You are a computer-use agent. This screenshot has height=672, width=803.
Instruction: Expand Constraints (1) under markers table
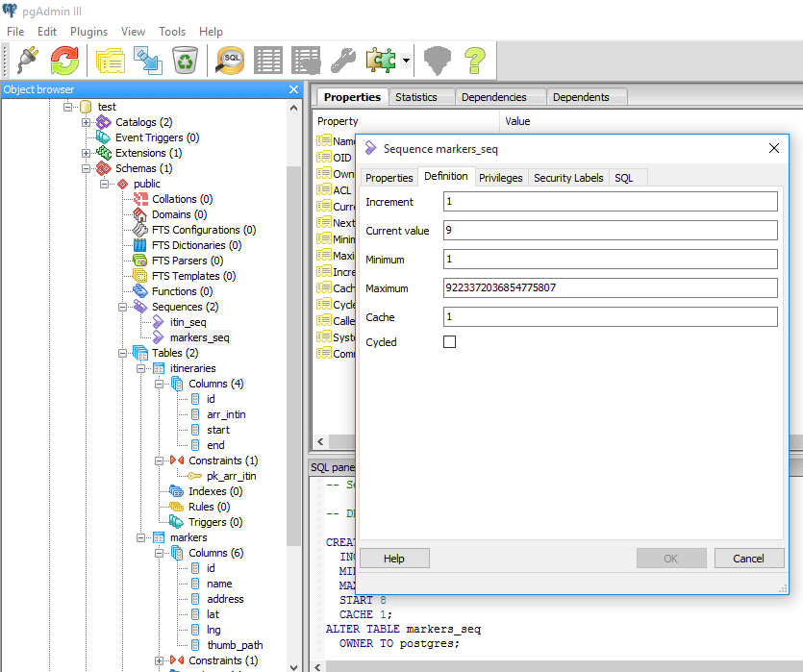coord(160,660)
